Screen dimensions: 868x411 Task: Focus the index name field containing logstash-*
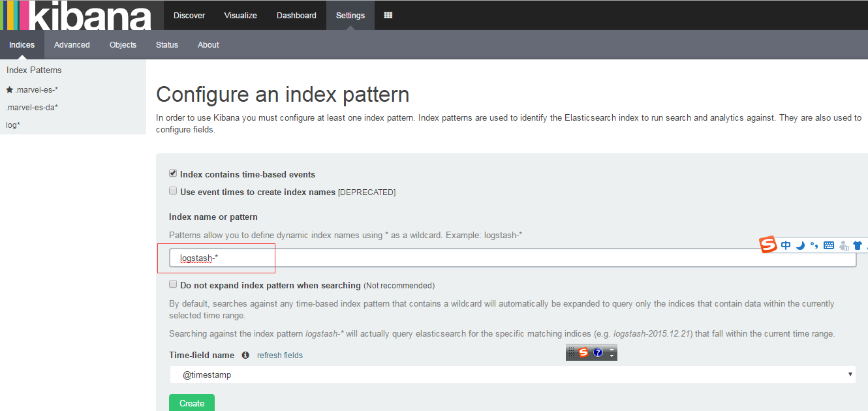pos(512,258)
